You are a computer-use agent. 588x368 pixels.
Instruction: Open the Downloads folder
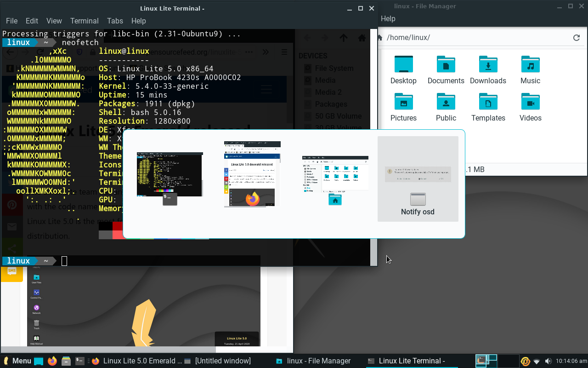[x=488, y=64]
